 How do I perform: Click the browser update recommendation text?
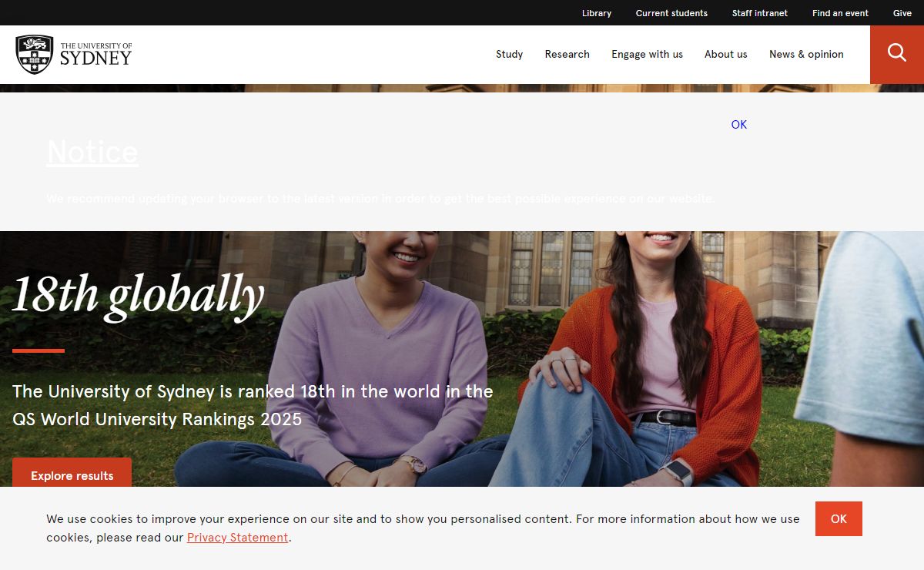[380, 198]
